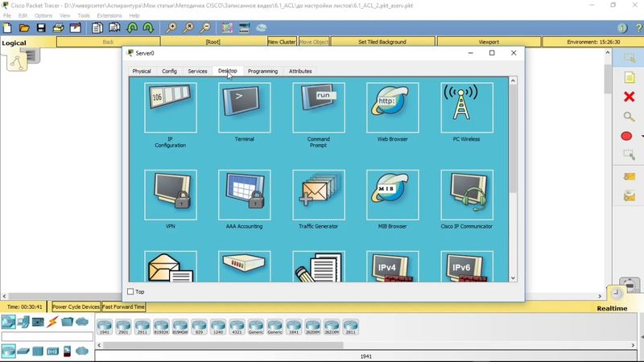Open the File menu

point(7,15)
